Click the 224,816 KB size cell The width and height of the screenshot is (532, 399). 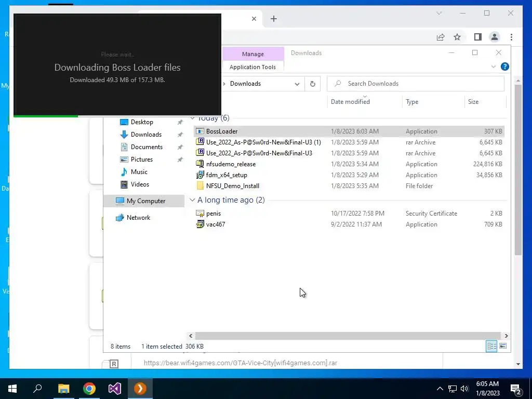(487, 164)
